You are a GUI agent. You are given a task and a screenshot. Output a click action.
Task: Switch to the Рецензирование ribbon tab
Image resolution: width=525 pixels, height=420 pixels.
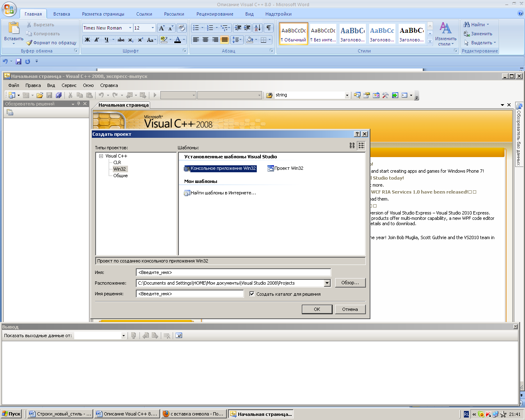pyautogui.click(x=215, y=14)
